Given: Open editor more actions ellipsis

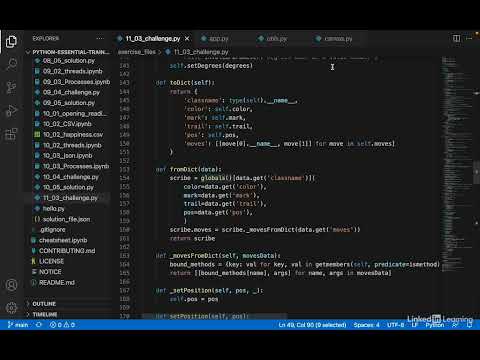Looking at the screenshot, I should [x=470, y=38].
